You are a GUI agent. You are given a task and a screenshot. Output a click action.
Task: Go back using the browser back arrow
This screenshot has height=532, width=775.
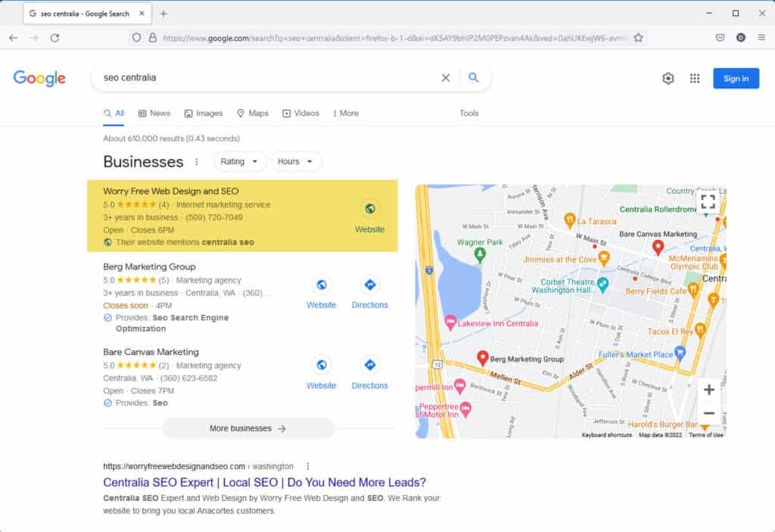click(x=14, y=38)
